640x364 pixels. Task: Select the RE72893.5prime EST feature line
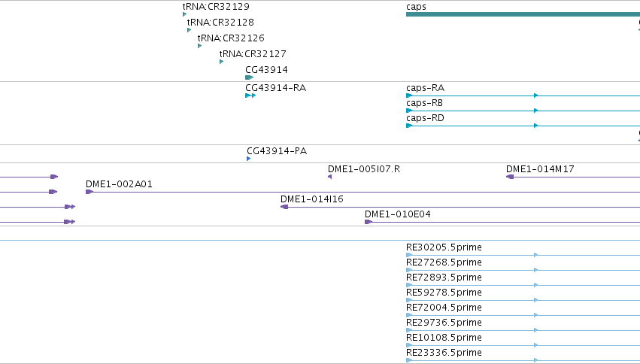[x=523, y=285]
